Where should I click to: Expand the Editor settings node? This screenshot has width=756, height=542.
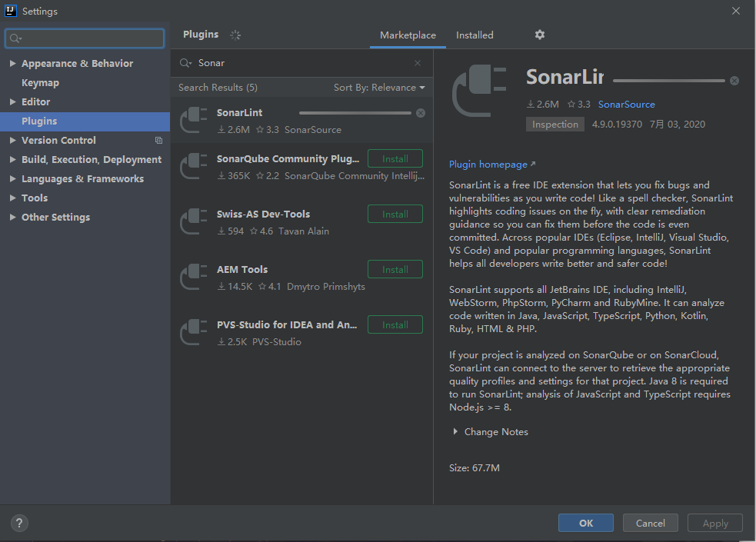13,101
